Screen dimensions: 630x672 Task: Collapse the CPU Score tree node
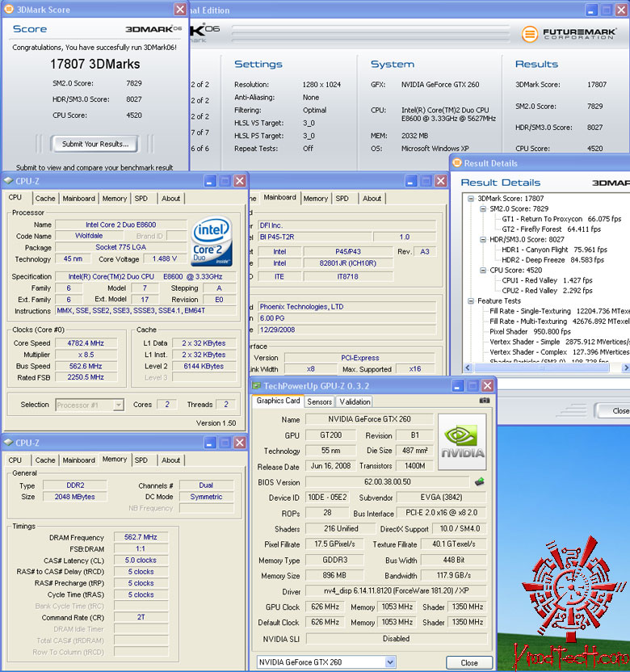coord(483,270)
